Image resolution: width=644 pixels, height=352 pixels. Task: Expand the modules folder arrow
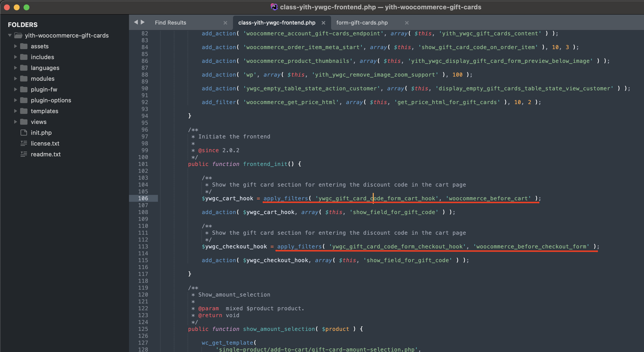coord(15,79)
